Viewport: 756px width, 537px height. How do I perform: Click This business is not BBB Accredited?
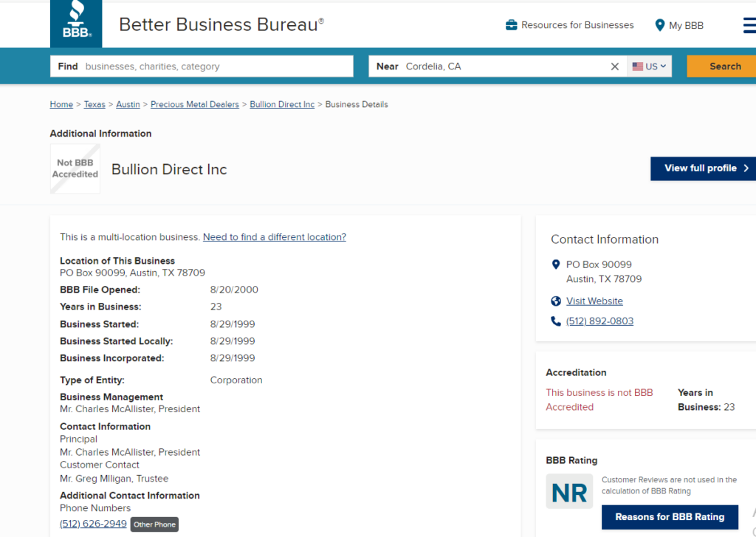[x=599, y=400]
